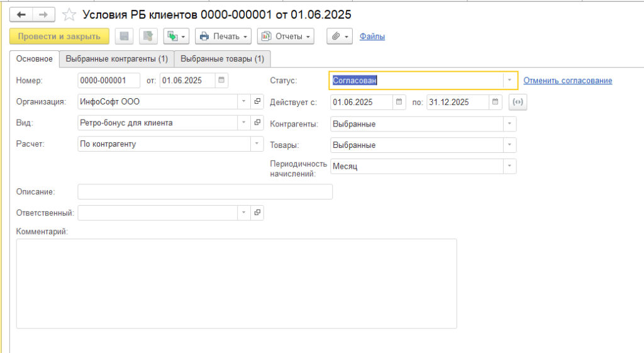
Task: Expand the Периодичность начислений dropdown
Action: click(509, 166)
